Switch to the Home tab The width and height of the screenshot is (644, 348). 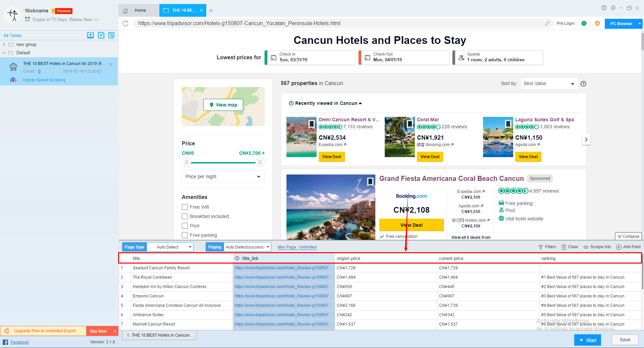point(139,10)
